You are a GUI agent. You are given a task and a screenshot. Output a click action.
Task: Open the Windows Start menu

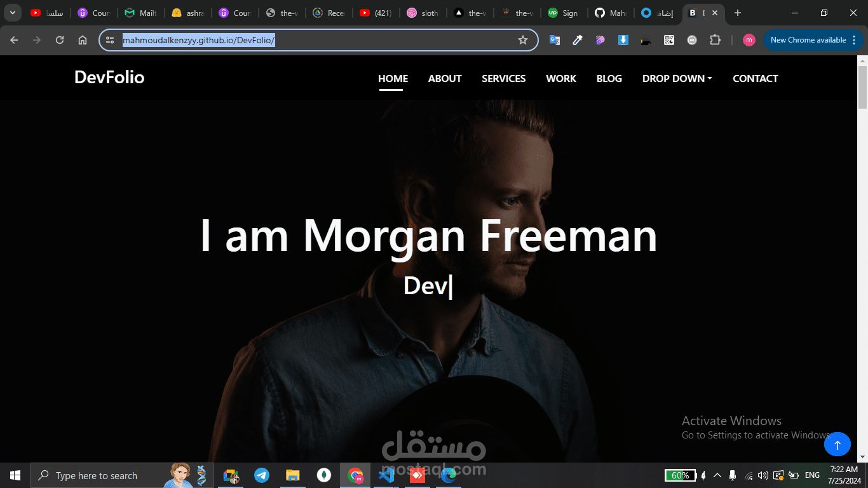(15, 475)
